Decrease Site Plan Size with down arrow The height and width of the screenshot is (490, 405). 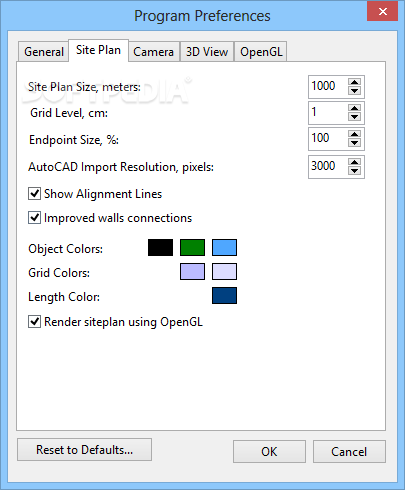coord(354,91)
